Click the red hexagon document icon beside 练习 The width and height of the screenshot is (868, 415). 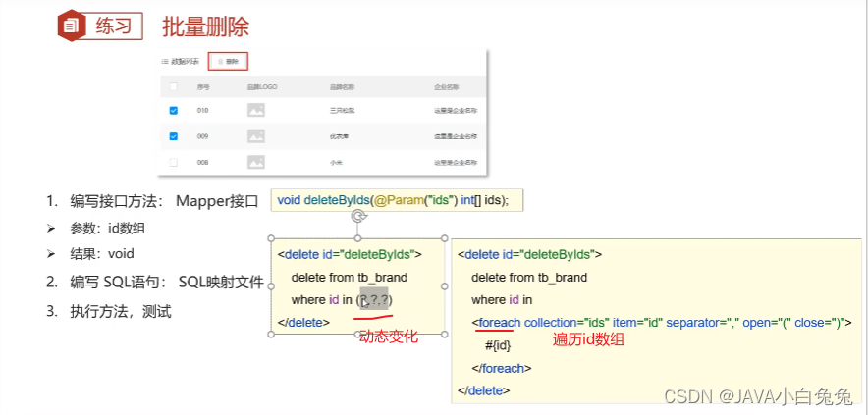point(72,25)
